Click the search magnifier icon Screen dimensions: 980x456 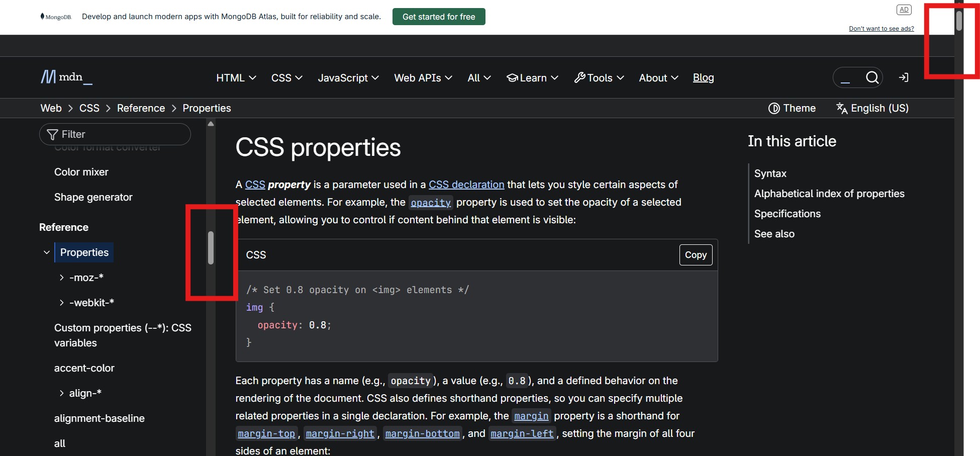point(872,77)
